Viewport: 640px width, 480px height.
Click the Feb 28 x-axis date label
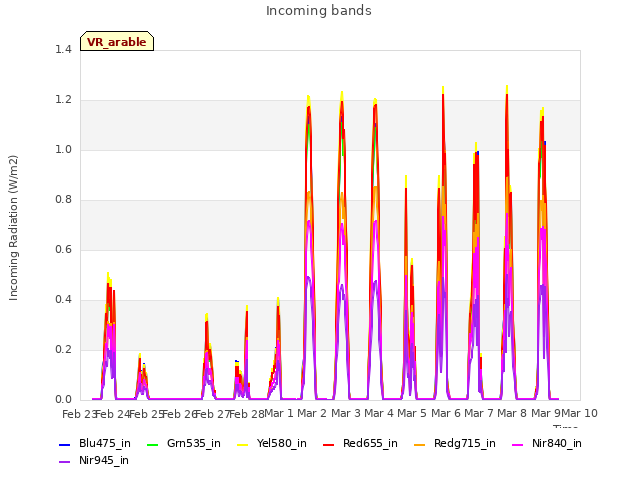point(247,414)
